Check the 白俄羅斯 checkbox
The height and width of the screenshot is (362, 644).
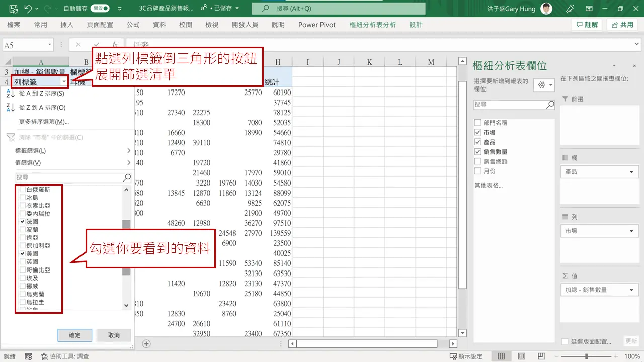tap(22, 190)
